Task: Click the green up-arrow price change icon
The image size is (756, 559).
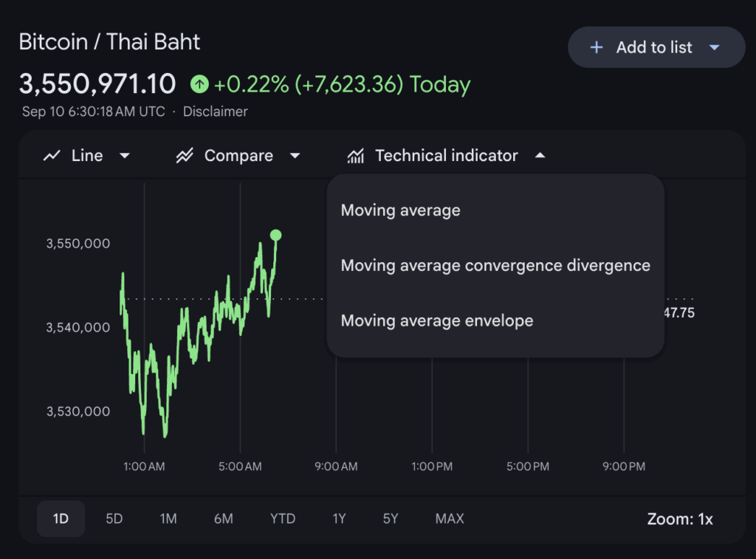Action: click(x=199, y=84)
